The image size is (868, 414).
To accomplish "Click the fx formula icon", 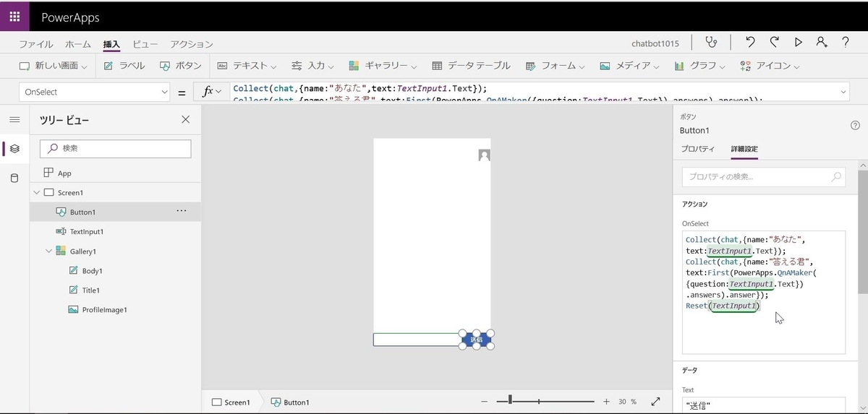I will coord(208,92).
